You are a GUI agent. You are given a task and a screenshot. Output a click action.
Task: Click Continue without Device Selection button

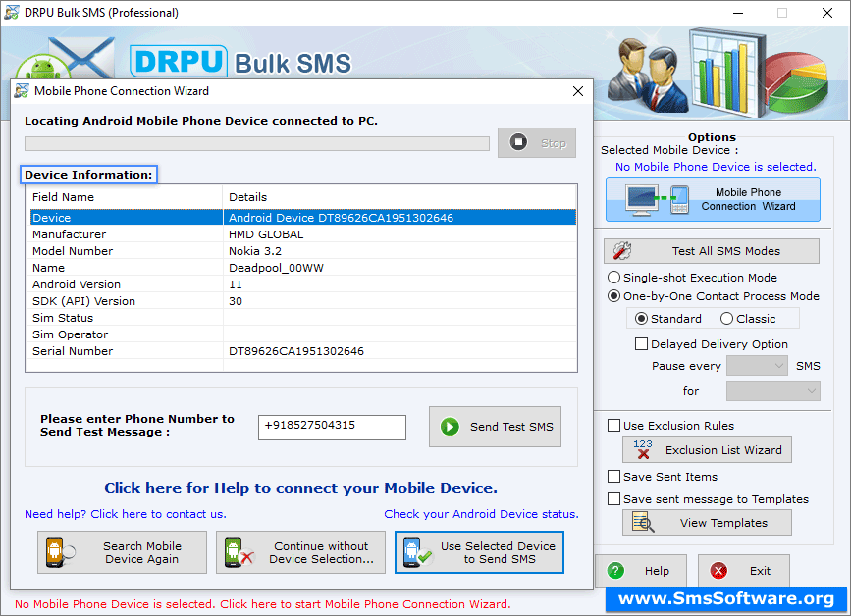tap(300, 552)
